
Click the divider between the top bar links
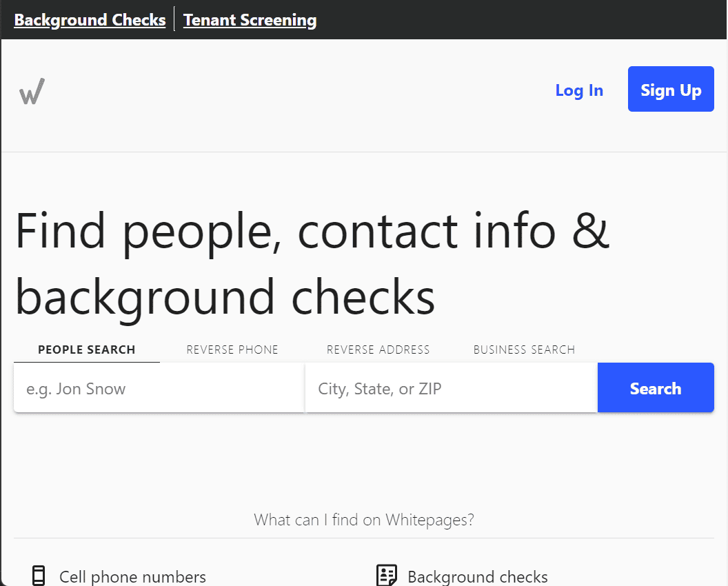pyautogui.click(x=174, y=19)
